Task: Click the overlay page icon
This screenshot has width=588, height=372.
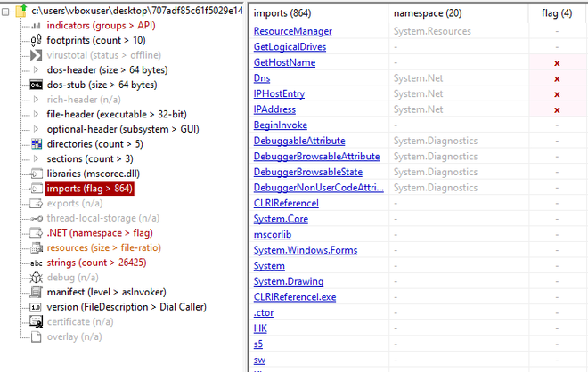Action: pos(36,336)
